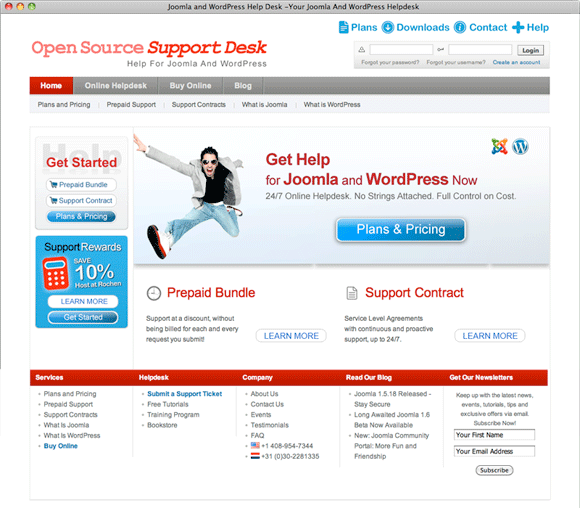Image resolution: width=580 pixels, height=508 pixels.
Task: Click Create an account link
Action: pos(516,62)
